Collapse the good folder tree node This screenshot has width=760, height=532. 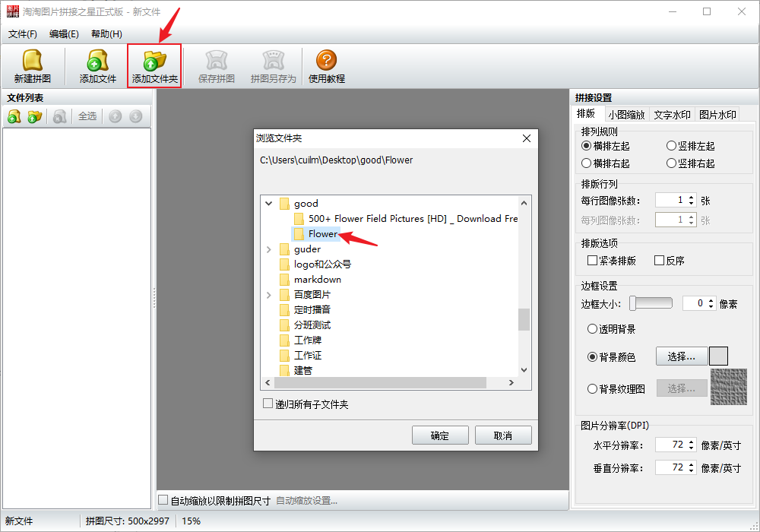coord(269,204)
